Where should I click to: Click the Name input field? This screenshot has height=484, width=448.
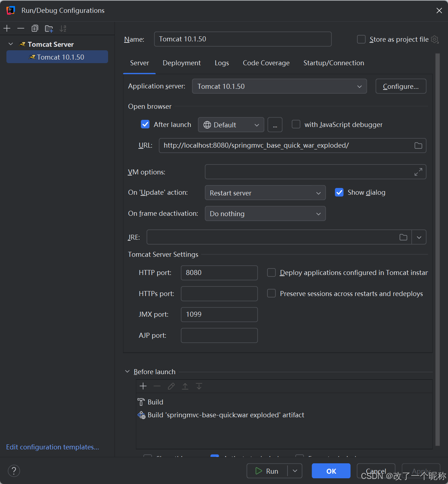(x=243, y=39)
